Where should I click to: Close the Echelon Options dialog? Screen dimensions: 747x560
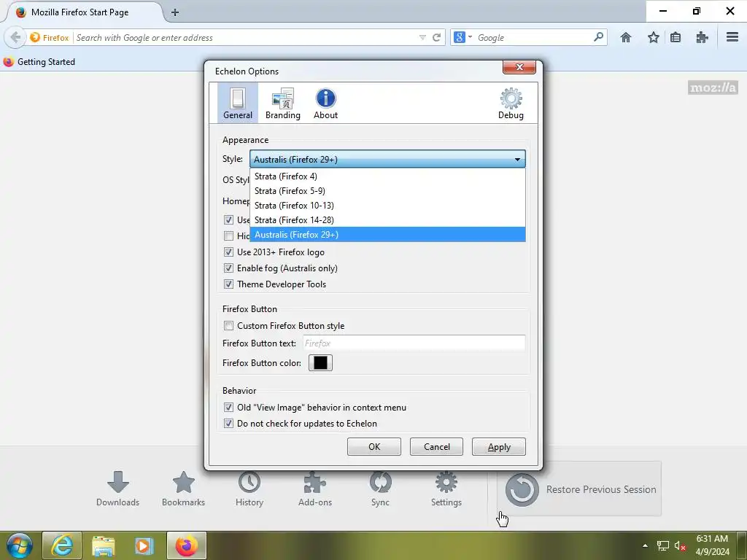(519, 67)
